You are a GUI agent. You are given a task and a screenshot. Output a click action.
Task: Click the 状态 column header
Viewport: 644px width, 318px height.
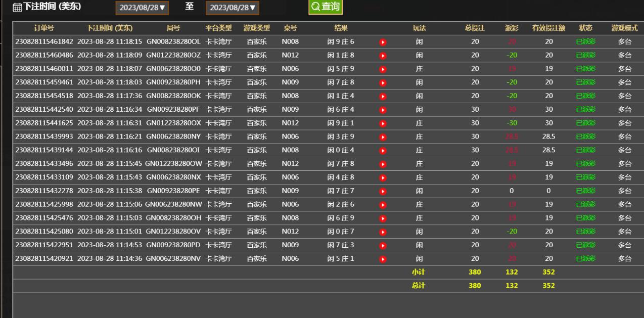coord(585,28)
